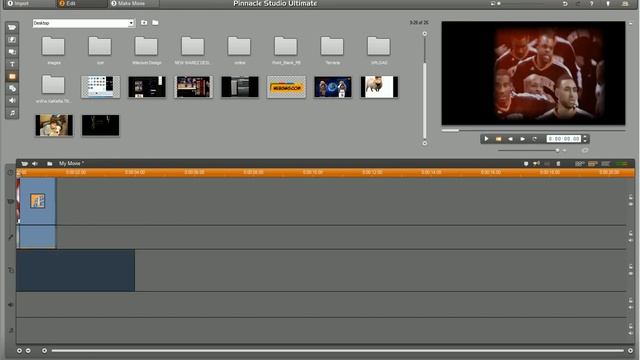Switch to storyboard view icon
Image resolution: width=640 pixels, height=360 pixels.
pos(579,164)
